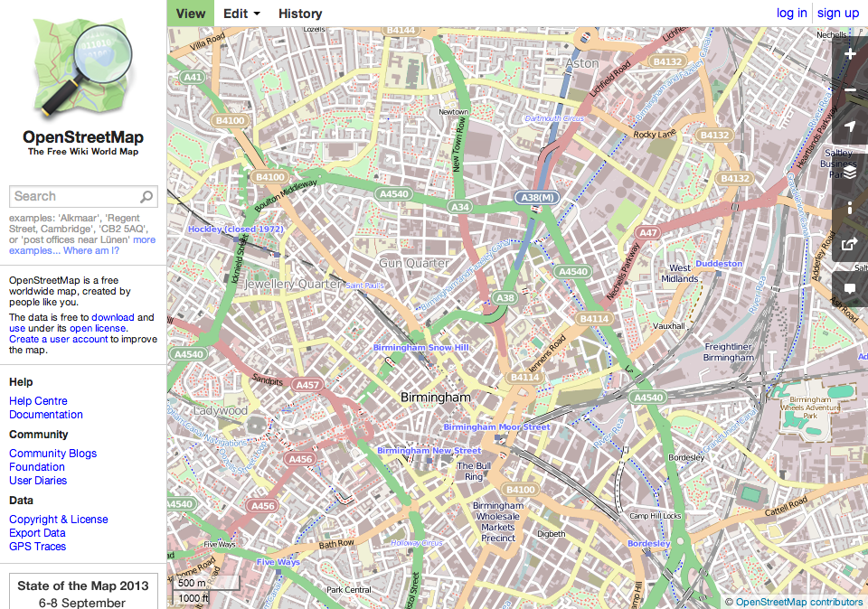Open the Help Centre link
This screenshot has height=609, width=868.
[38, 401]
